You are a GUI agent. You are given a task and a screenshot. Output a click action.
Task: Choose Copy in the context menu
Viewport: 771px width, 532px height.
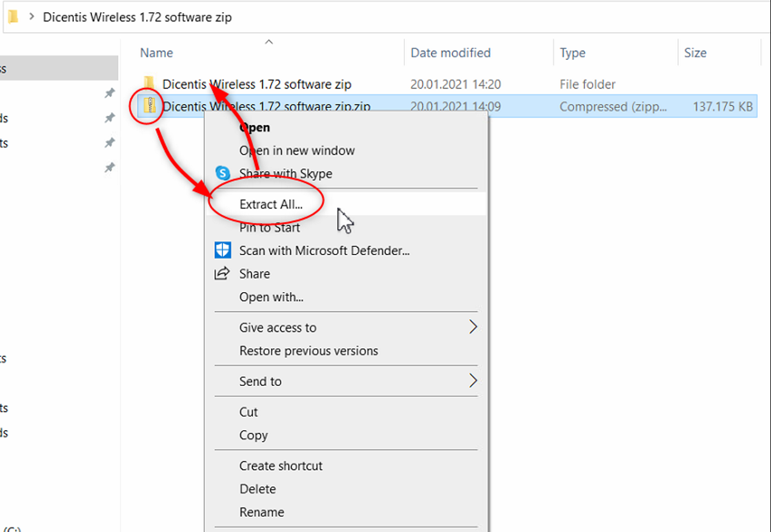(253, 435)
